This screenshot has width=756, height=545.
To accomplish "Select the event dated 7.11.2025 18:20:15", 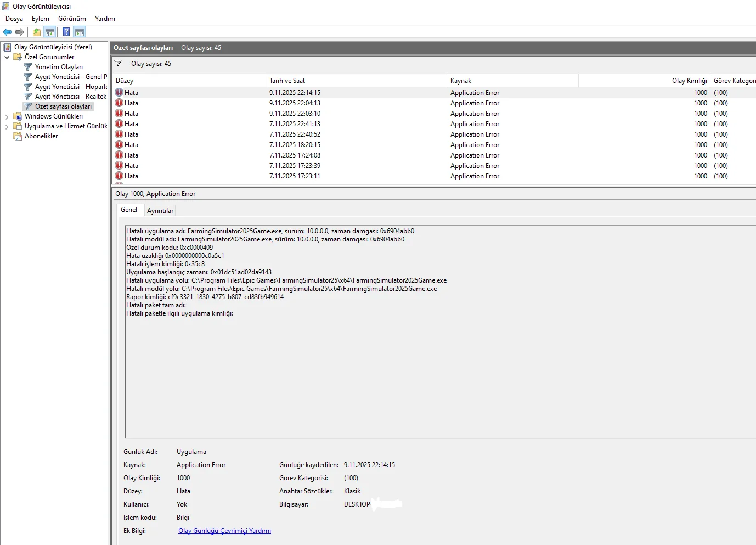I will click(x=434, y=145).
